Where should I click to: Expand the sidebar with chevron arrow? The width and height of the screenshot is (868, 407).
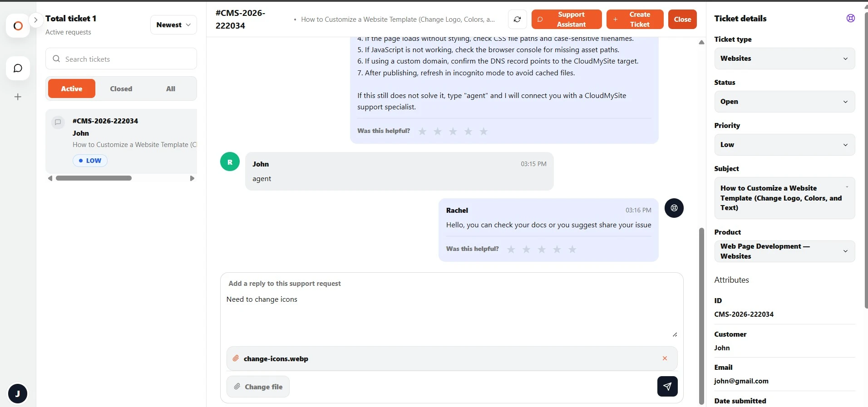tap(35, 20)
